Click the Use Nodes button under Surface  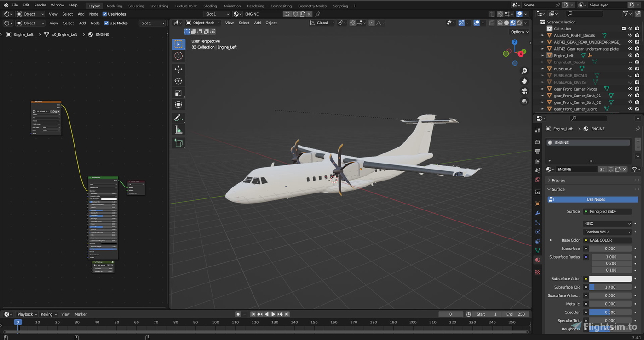pos(595,199)
